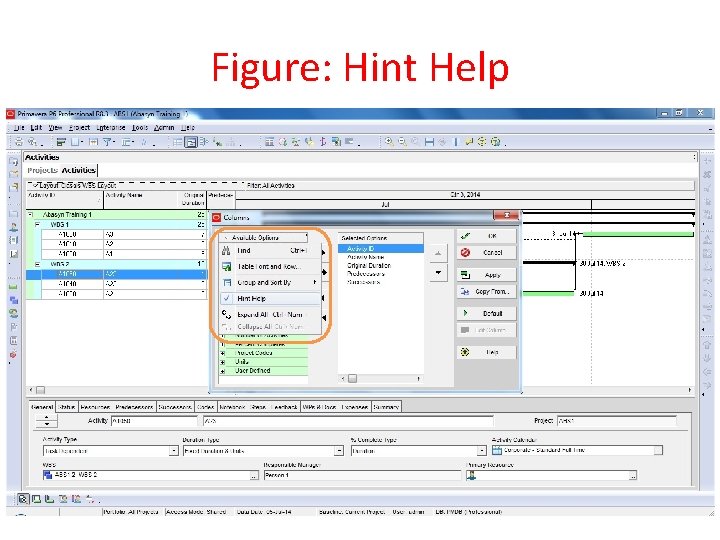Open the Project menu
720x540 pixels.
79,128
